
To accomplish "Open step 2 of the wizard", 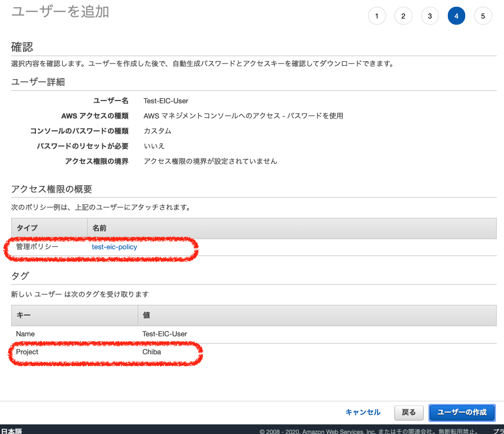I will point(403,16).
